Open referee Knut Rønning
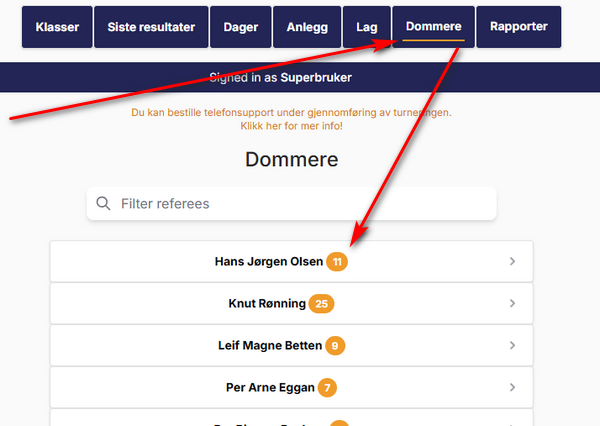600x426 pixels. (x=292, y=304)
